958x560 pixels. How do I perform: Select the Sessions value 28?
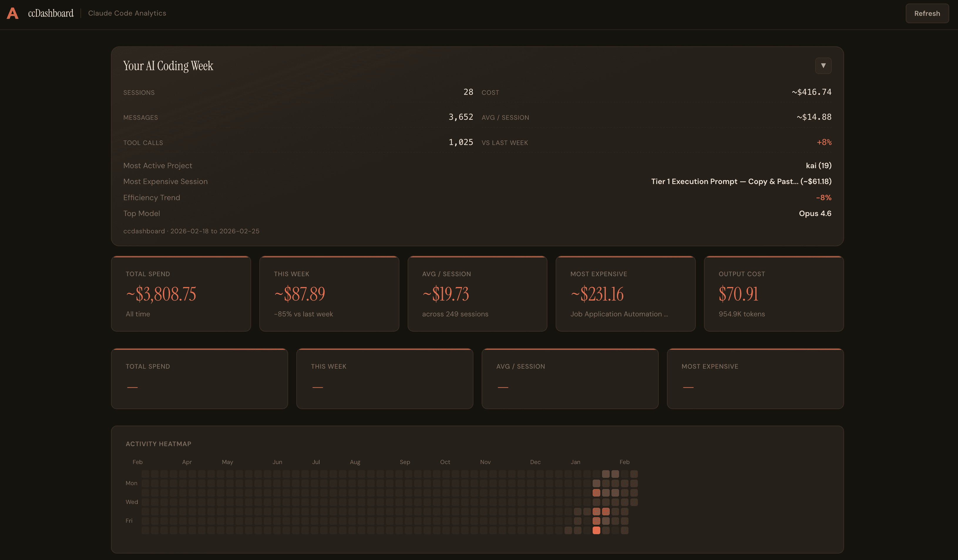(x=468, y=92)
